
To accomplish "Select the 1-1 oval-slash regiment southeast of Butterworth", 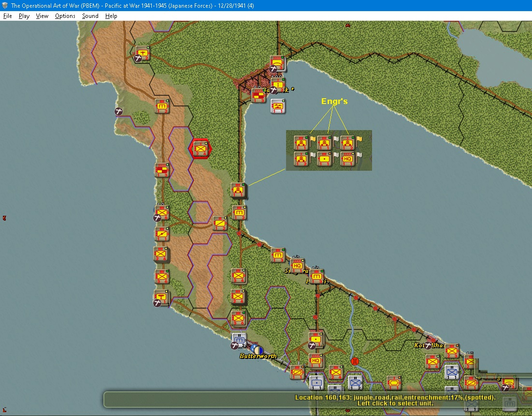I will pyautogui.click(x=298, y=372).
